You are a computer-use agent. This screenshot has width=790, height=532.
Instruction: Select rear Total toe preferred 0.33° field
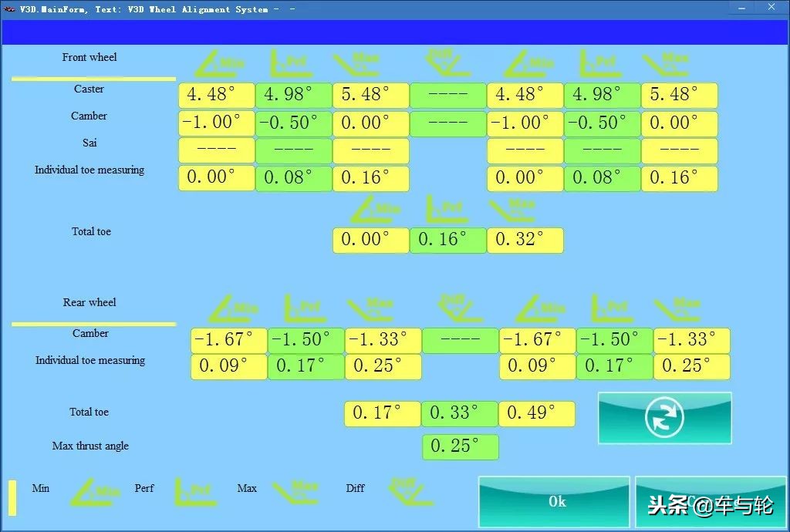460,414
